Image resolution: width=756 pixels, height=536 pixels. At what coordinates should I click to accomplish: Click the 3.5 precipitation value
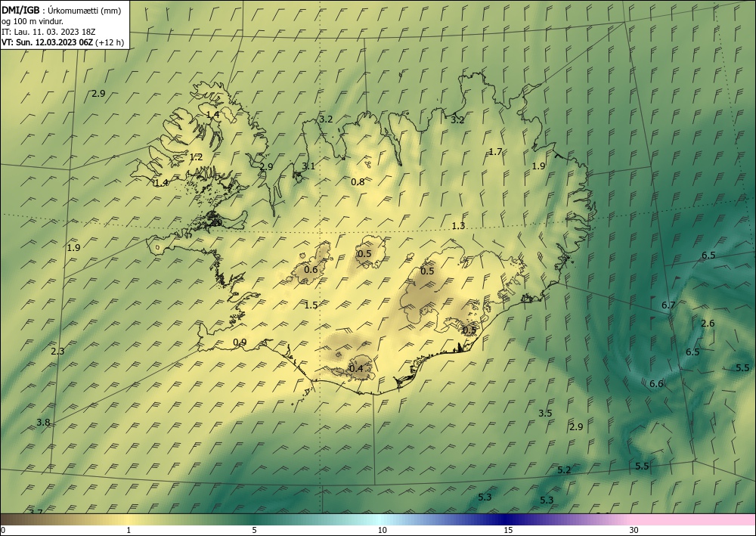545,414
